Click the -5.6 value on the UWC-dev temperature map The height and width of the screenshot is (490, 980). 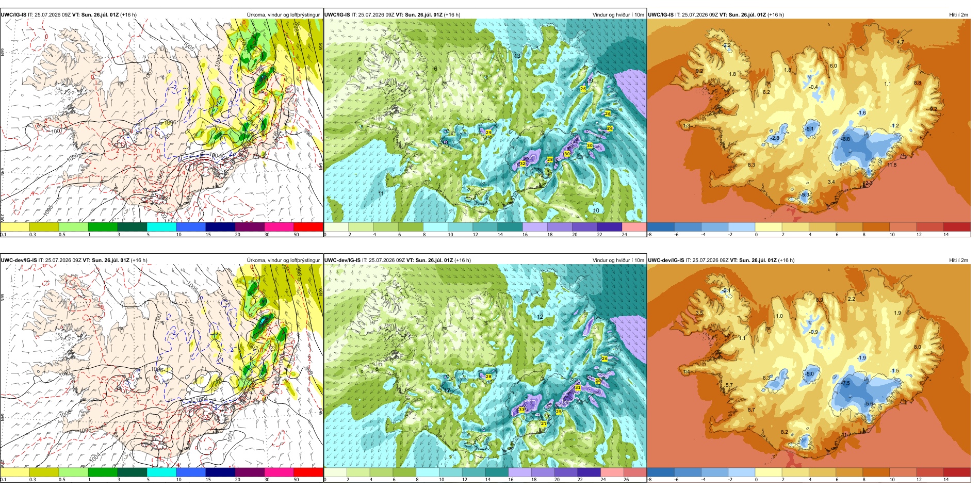tap(869, 404)
